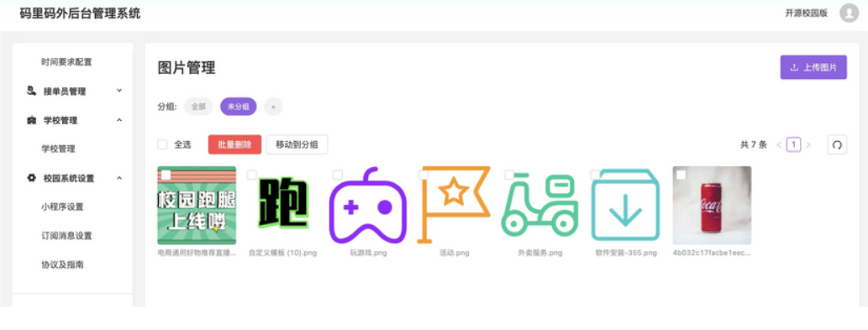
Task: Switch to 全部 group tab
Action: pos(198,107)
